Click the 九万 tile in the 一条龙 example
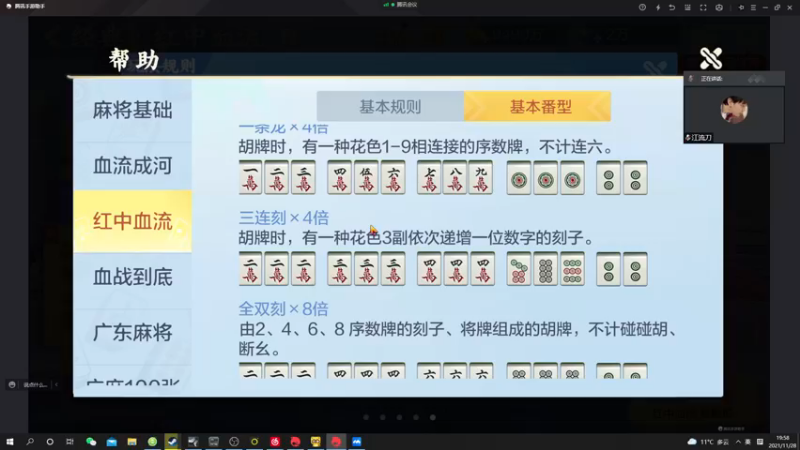Screen dimensions: 800x450 481,178
